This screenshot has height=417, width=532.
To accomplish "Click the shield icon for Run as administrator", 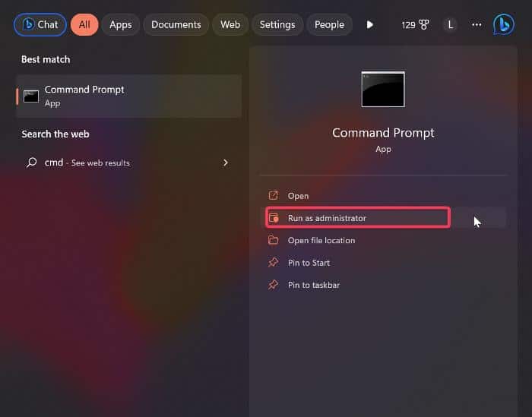I will (x=274, y=218).
